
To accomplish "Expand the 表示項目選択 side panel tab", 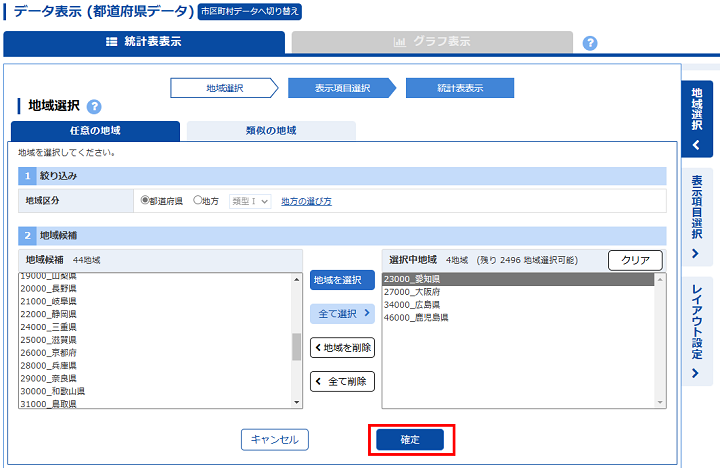I will [697, 218].
